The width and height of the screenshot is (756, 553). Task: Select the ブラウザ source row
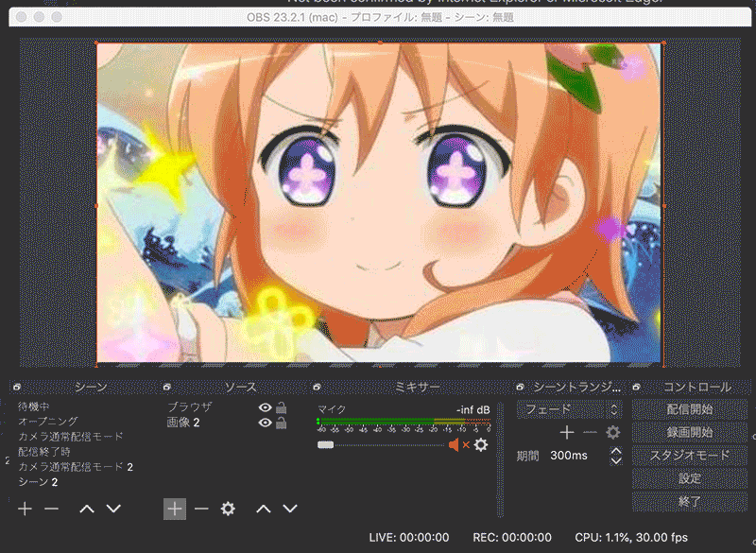click(227, 407)
